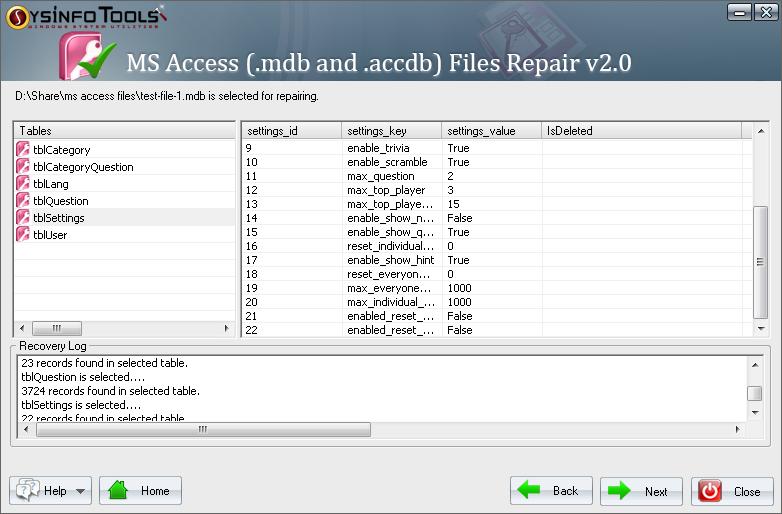This screenshot has width=782, height=514.
Task: Click the SysInfoTools logo in header
Action: pos(83,15)
